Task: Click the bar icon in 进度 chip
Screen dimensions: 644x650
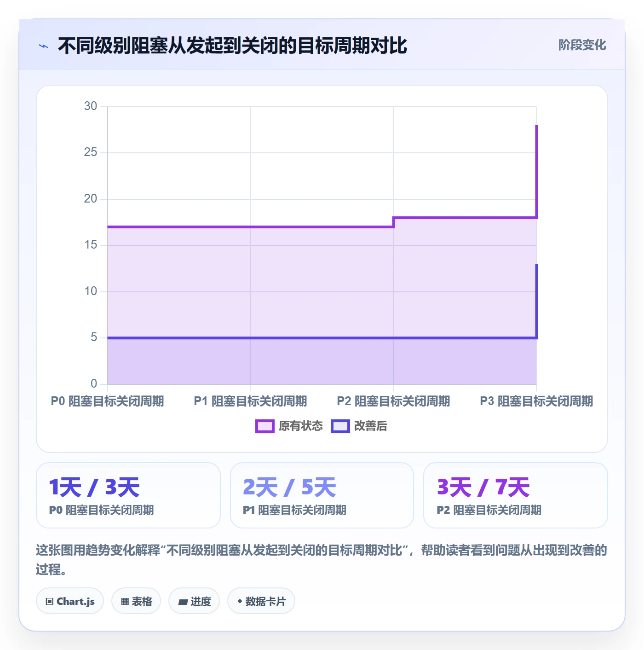Action: tap(183, 602)
